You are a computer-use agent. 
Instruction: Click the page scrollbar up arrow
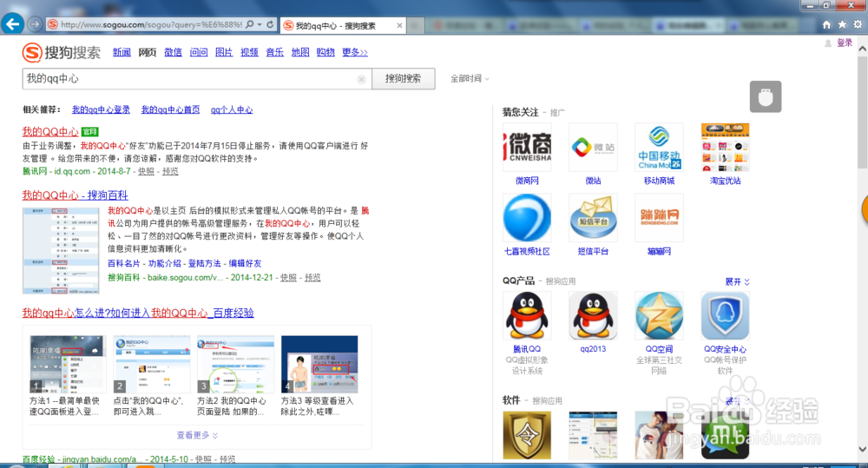(x=863, y=49)
